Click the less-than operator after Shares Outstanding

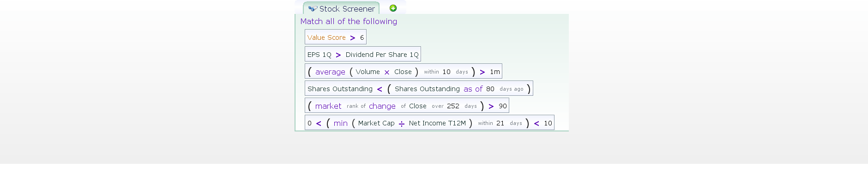point(380,89)
